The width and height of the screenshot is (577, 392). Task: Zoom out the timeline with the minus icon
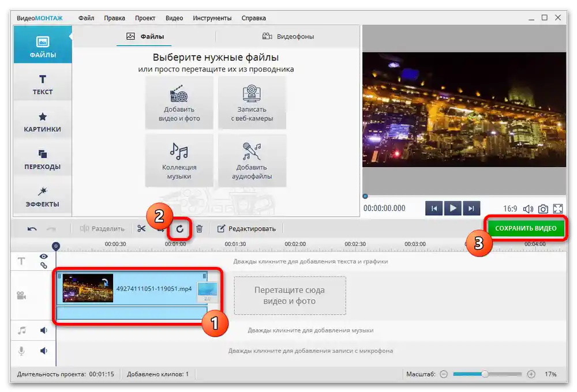pyautogui.click(x=444, y=374)
